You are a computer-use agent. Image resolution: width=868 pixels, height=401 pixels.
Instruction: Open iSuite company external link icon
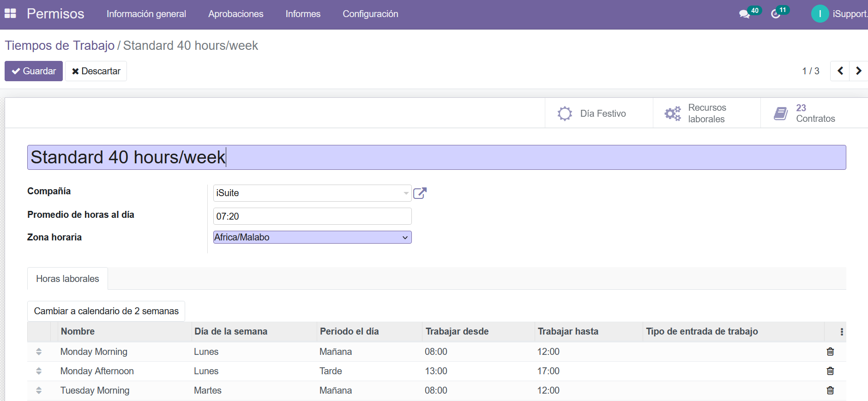[x=420, y=193]
